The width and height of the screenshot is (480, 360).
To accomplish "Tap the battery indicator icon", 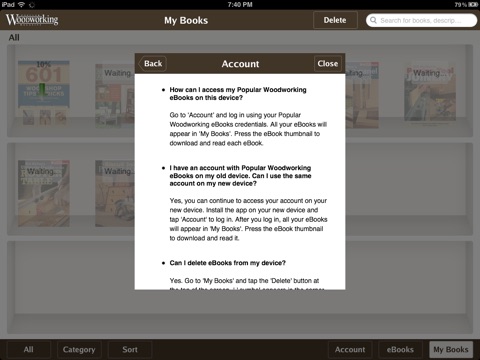I will (x=473, y=5).
